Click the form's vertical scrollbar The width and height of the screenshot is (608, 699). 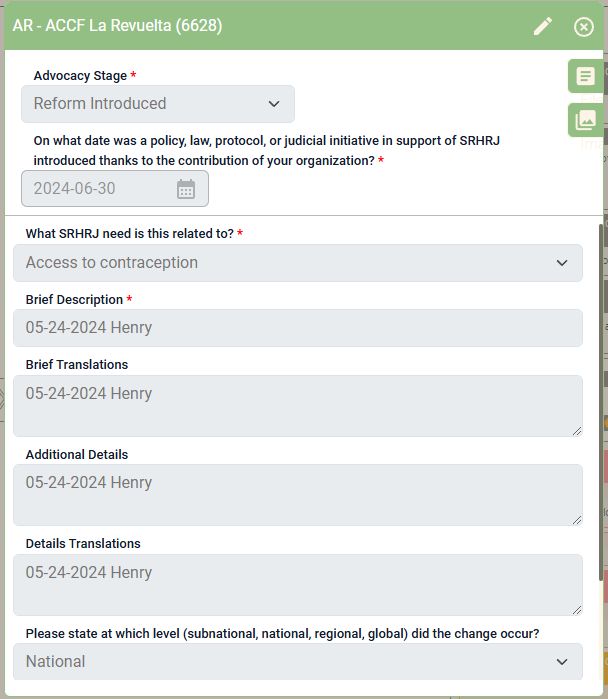pos(600,401)
